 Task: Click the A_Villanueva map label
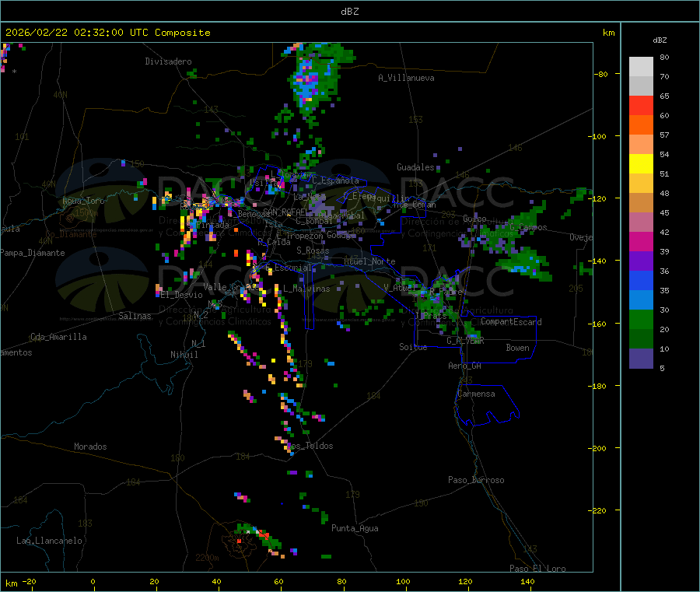click(x=406, y=78)
